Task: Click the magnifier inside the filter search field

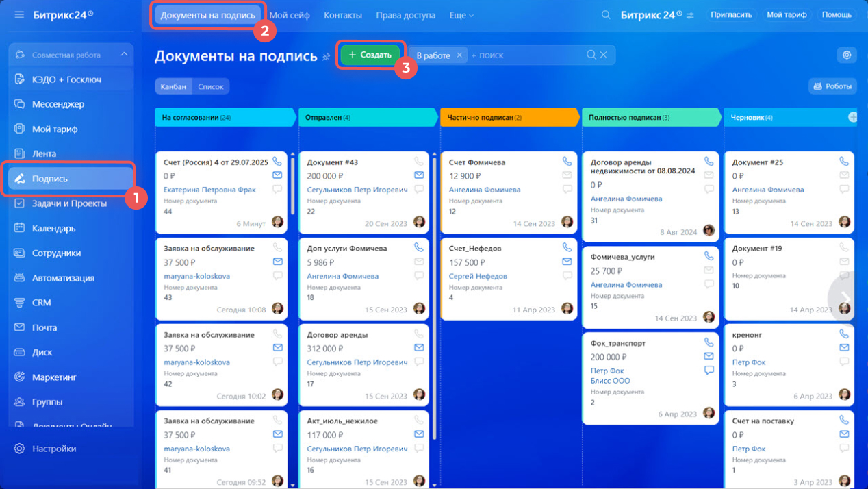Action: coord(591,55)
